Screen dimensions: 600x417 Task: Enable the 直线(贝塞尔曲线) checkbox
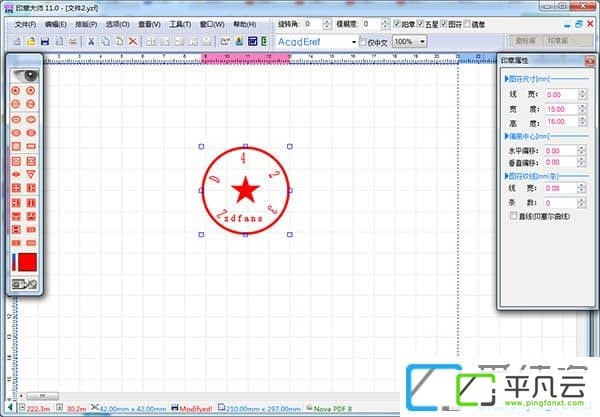[x=513, y=216]
